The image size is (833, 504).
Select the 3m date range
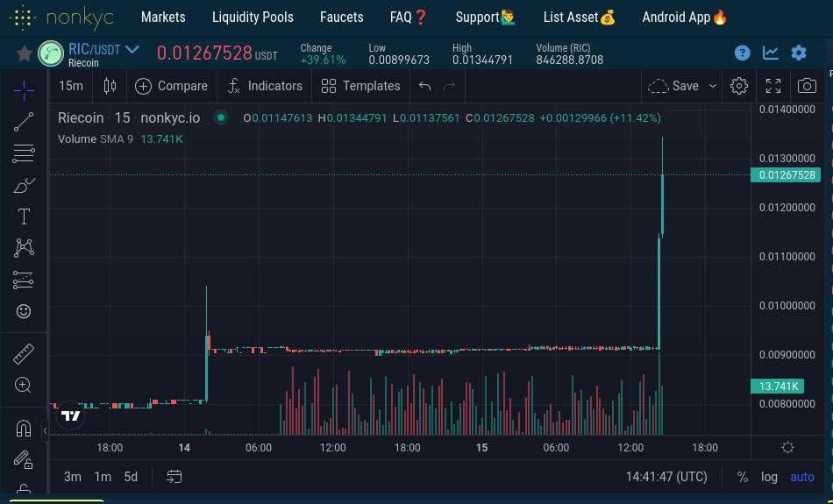[x=73, y=476]
